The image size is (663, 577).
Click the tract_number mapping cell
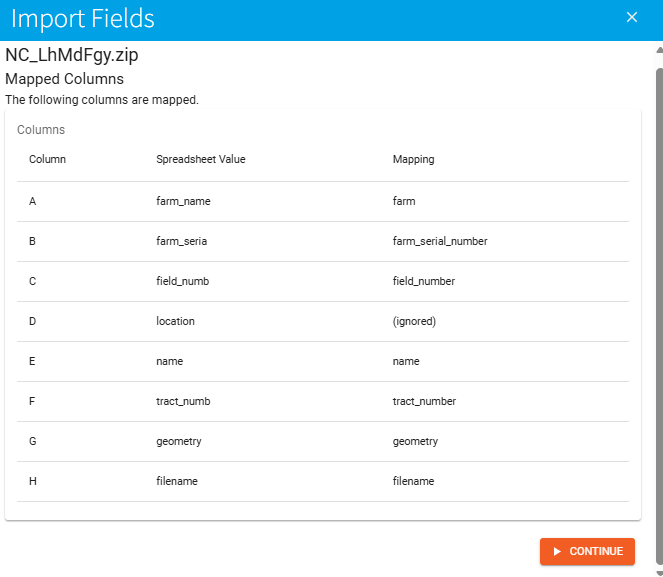point(424,401)
